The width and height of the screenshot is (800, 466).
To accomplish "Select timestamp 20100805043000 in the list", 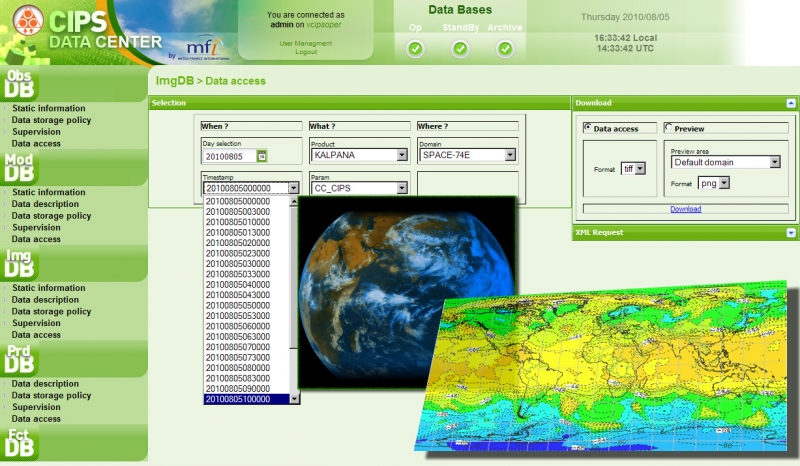I will tap(246, 295).
